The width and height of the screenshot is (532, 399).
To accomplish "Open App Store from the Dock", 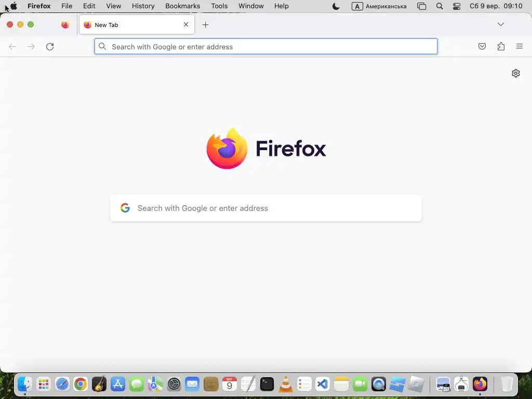I will point(118,384).
